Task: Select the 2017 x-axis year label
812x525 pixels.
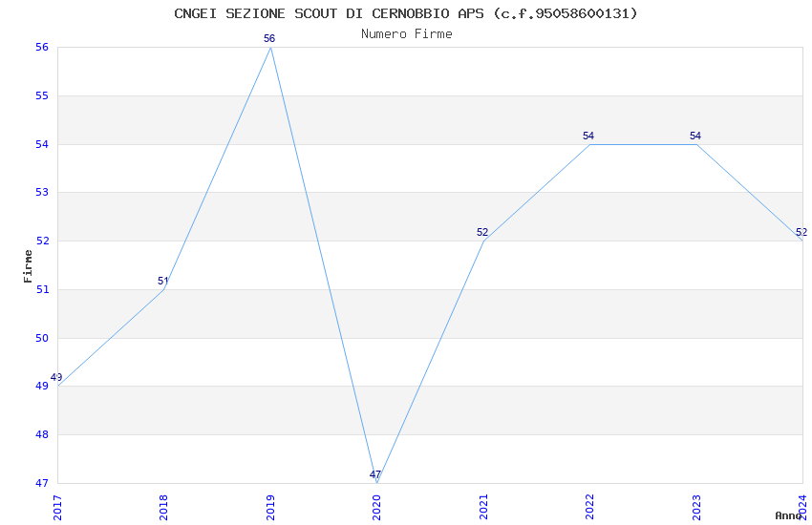Action: point(57,508)
